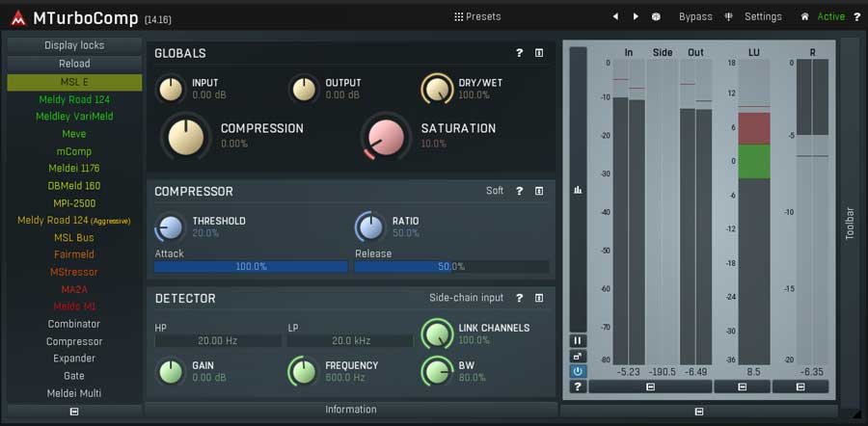Click the SATURATION knob

point(386,137)
